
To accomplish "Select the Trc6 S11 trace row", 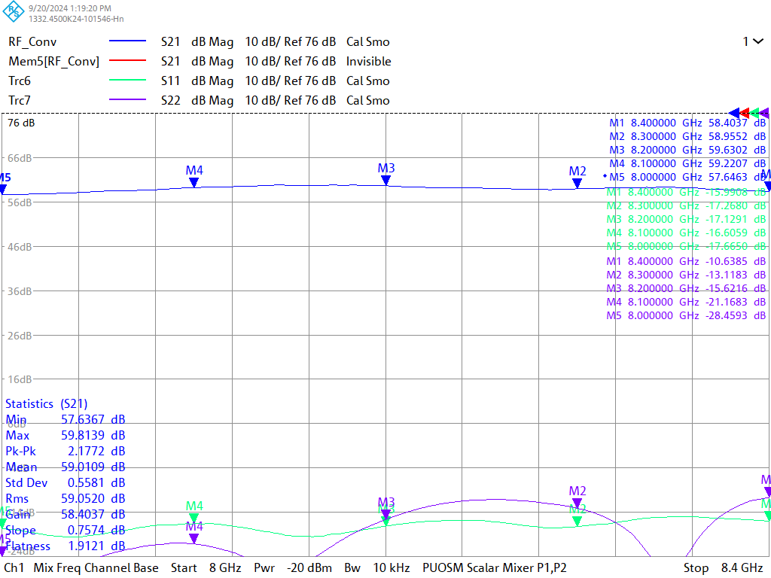I will tap(200, 81).
